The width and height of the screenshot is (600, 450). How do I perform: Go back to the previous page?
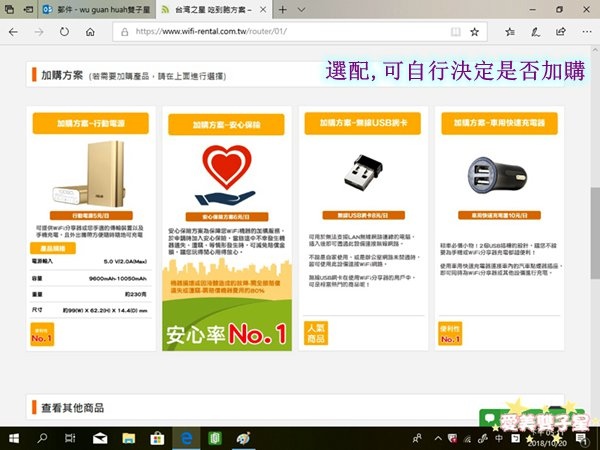13,32
